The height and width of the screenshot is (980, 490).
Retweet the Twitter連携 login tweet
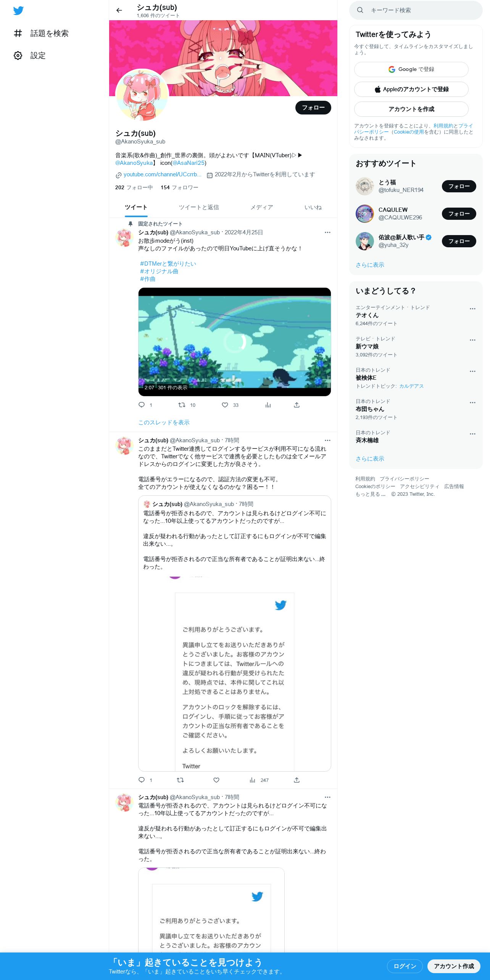[180, 780]
